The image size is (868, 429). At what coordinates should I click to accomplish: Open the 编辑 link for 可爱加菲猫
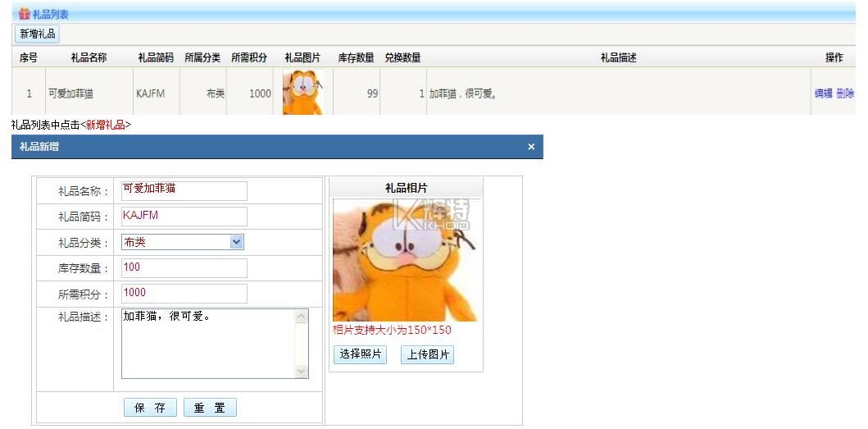(823, 94)
